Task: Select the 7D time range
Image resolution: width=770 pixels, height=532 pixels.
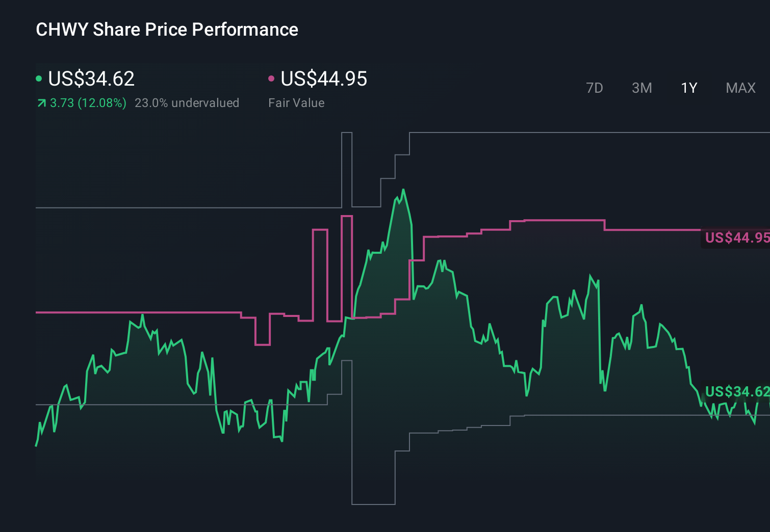Action: [x=594, y=88]
